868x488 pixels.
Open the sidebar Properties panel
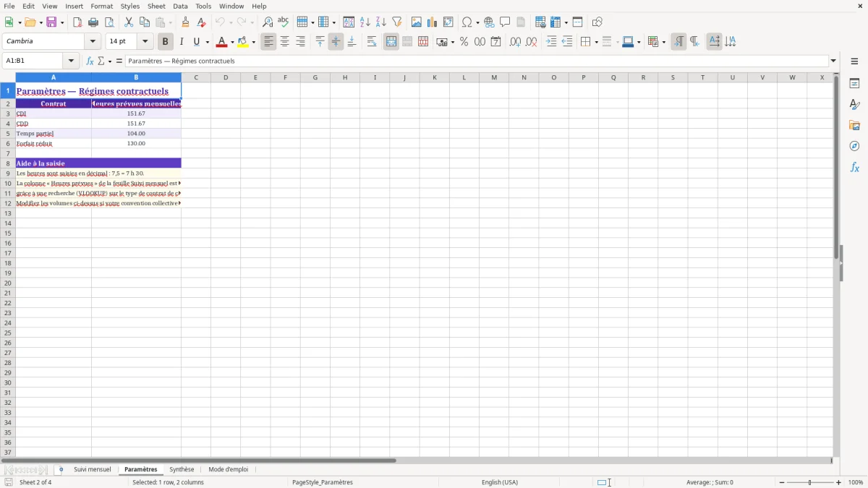pos(854,84)
